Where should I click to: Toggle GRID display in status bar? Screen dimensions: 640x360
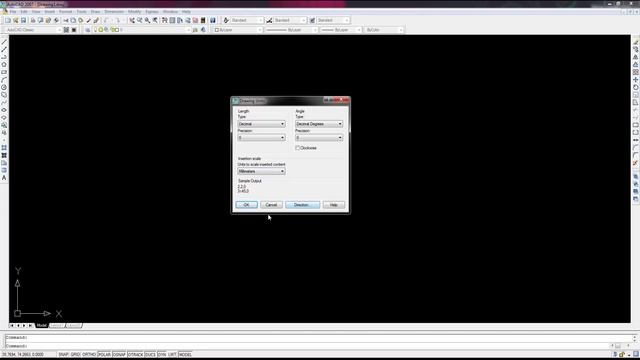[75, 355]
